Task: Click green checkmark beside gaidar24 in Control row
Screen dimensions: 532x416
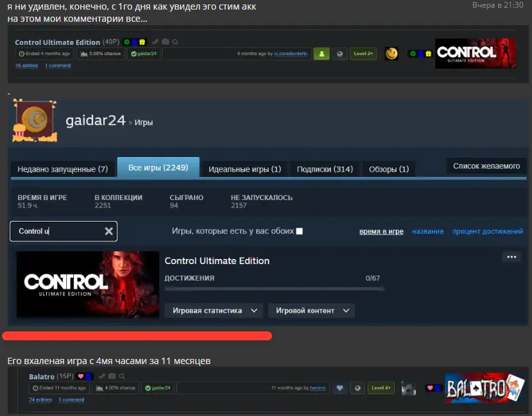Action: click(x=133, y=54)
